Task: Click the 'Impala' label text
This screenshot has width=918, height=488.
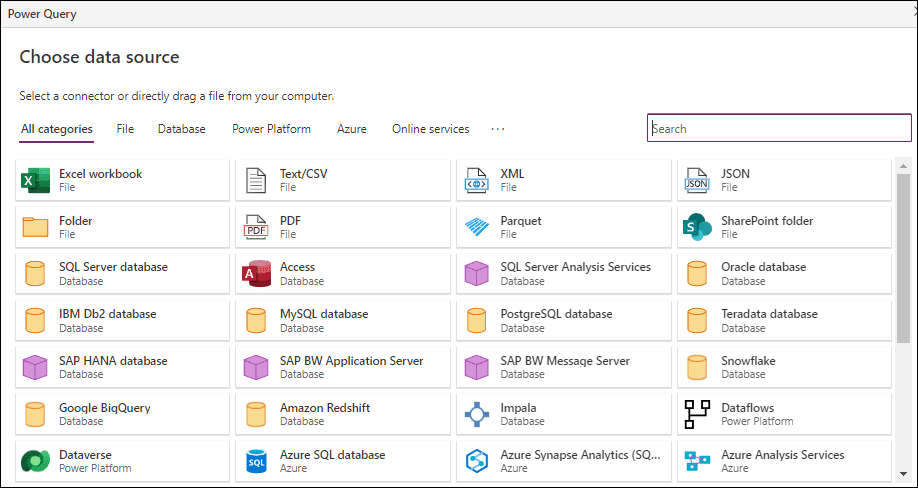Action: tap(518, 408)
